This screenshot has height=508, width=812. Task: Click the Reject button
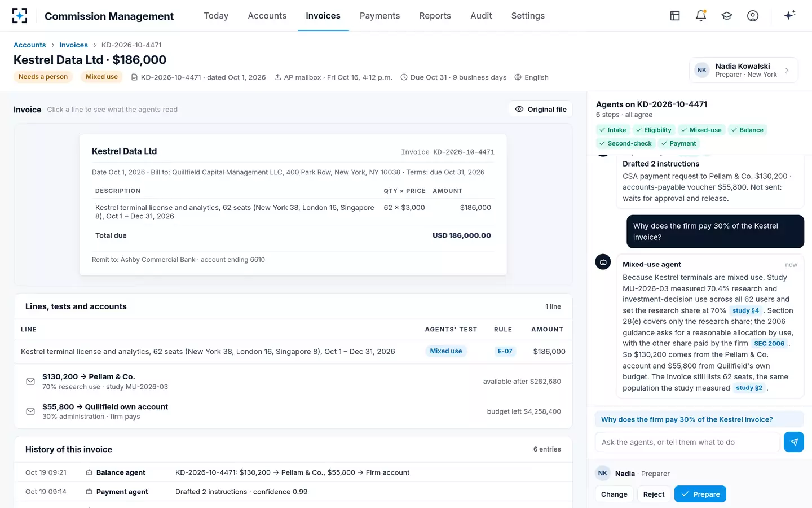(654, 494)
